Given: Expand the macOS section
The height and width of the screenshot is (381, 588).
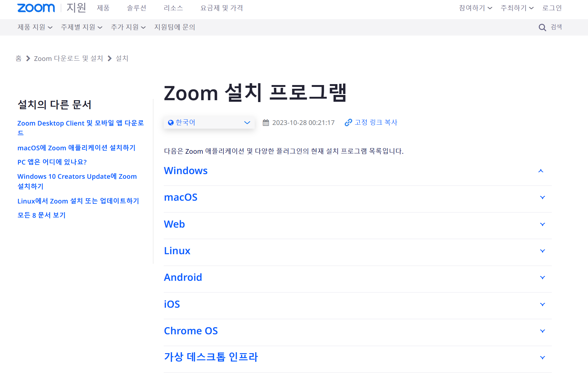Looking at the screenshot, I should point(542,198).
